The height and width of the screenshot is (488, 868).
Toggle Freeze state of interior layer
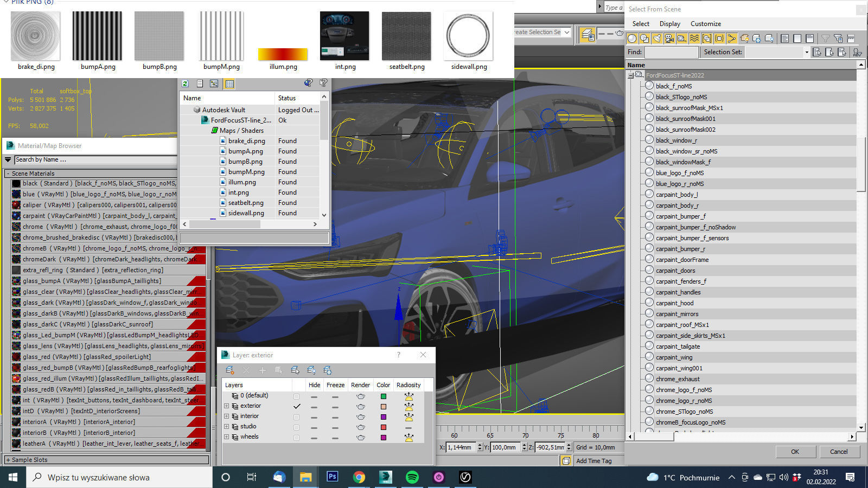coord(335,417)
